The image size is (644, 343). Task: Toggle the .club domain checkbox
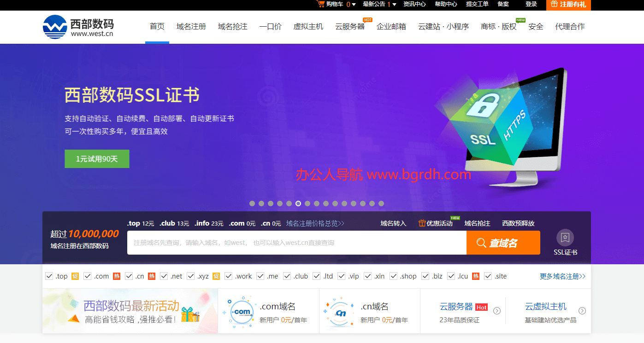pos(287,276)
